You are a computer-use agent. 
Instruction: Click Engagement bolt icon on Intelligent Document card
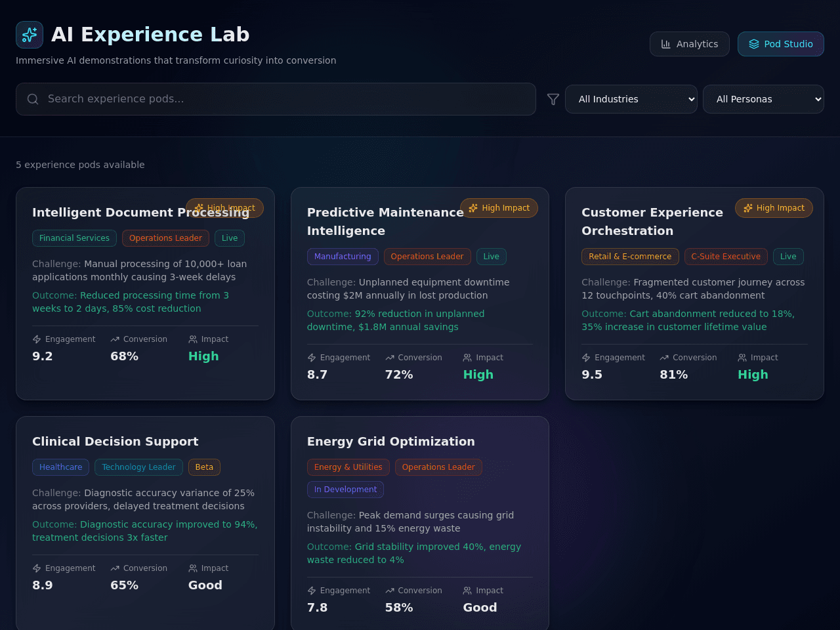(x=37, y=339)
